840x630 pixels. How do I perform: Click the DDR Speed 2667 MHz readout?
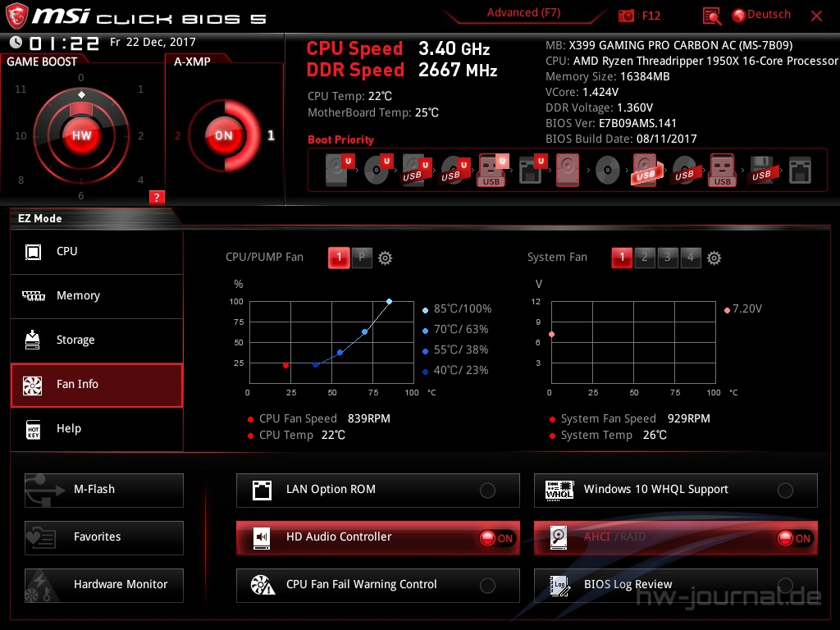(x=402, y=71)
